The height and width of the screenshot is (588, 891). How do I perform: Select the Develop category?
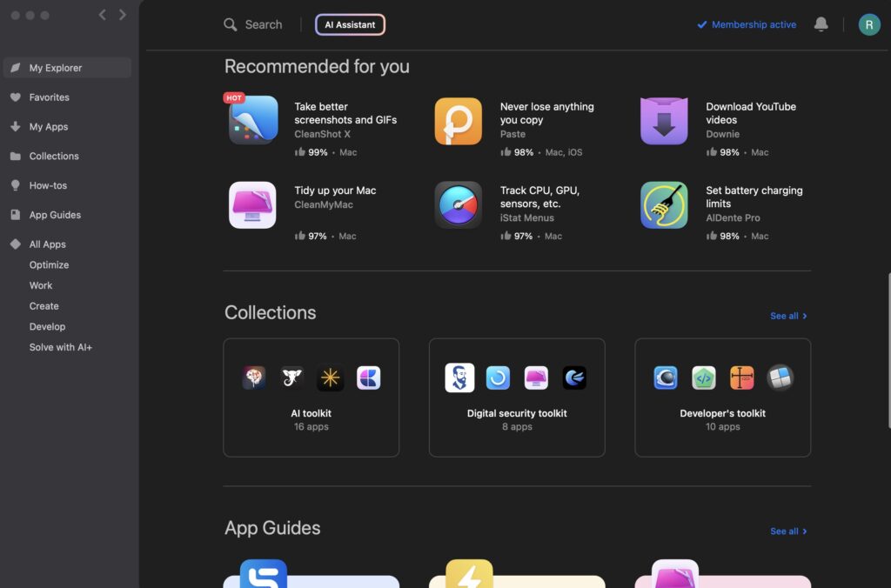tap(47, 327)
